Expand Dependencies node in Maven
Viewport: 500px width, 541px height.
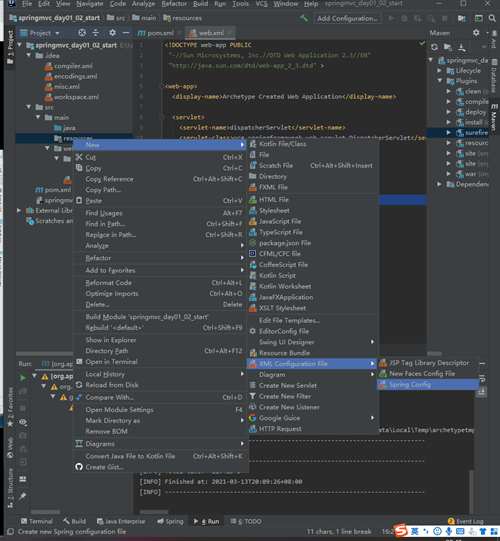[x=439, y=184]
